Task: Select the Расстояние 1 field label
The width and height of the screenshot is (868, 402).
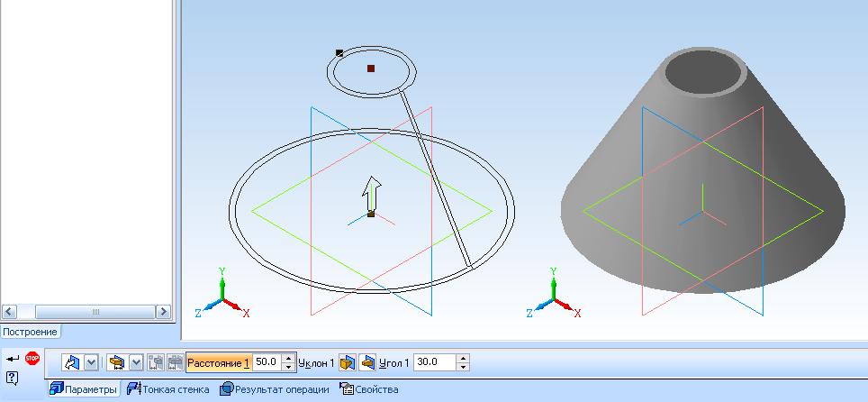Action: 219,362
